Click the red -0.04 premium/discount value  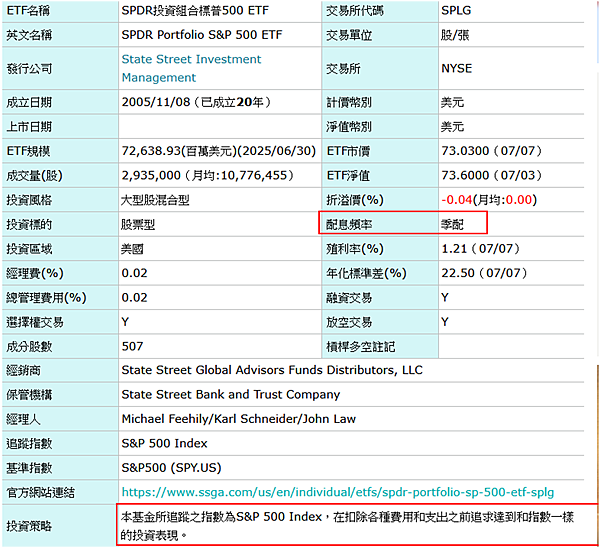456,199
